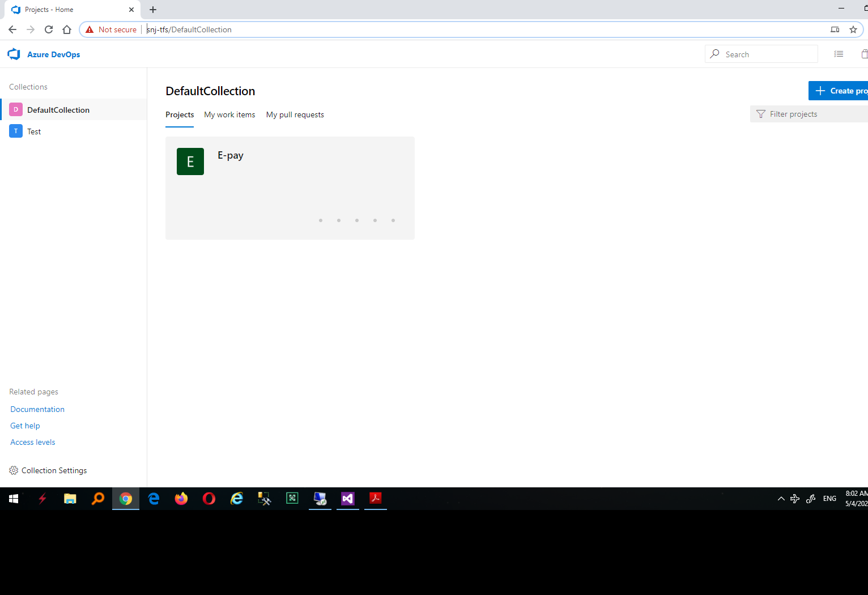Click the magnifier icon in the Search box
The image size is (868, 595).
[x=715, y=54]
